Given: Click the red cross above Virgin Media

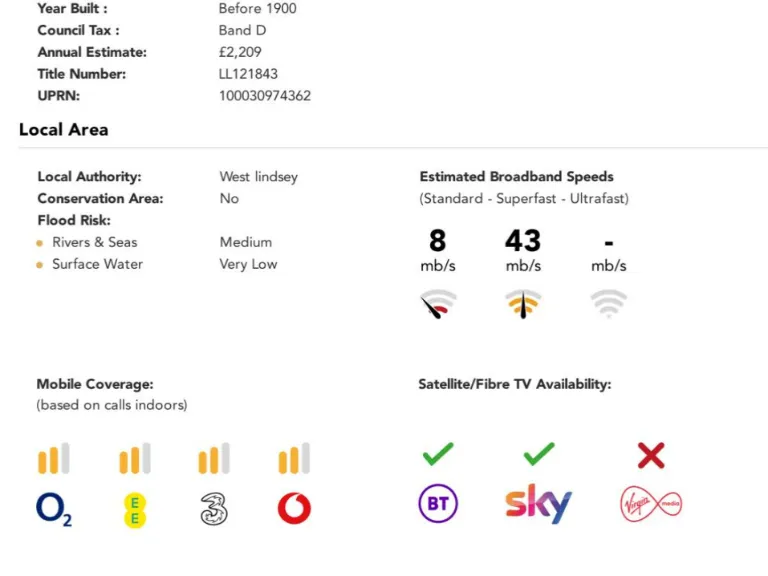Looking at the screenshot, I should [x=651, y=456].
